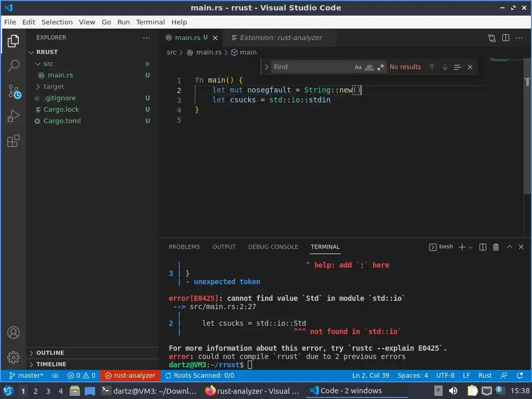Expand Replace mode chevron in Find widget
The height and width of the screenshot is (399, 532).
point(267,67)
